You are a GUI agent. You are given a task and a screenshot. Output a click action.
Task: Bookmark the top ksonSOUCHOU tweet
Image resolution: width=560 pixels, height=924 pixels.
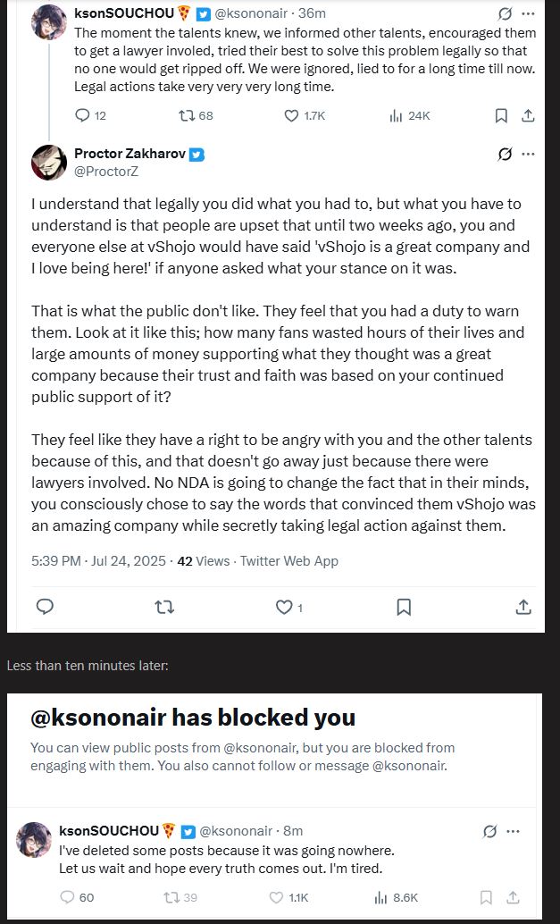coord(501,115)
